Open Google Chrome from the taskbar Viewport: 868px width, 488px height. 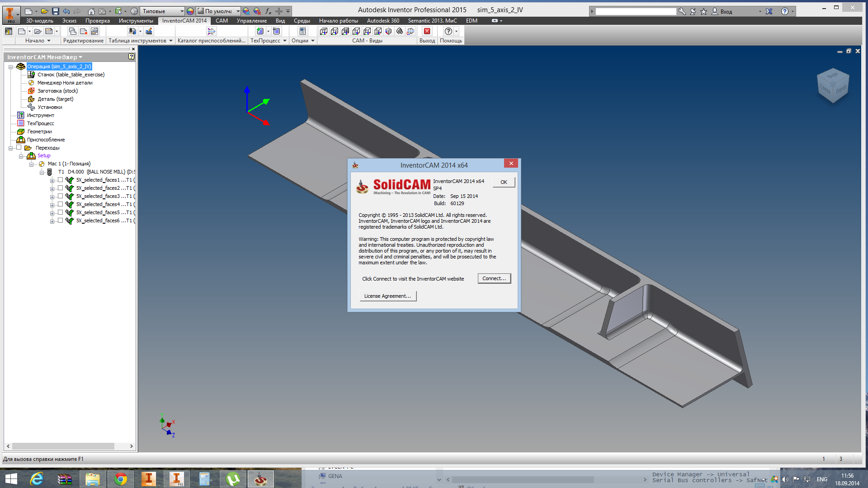[120, 479]
